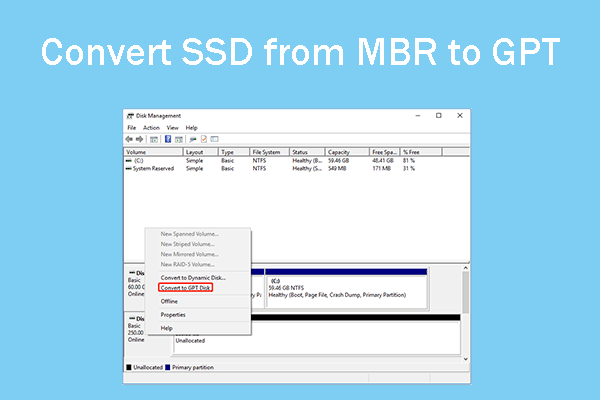Open the File menu
Image resolution: width=600 pixels, height=400 pixels.
(132, 128)
